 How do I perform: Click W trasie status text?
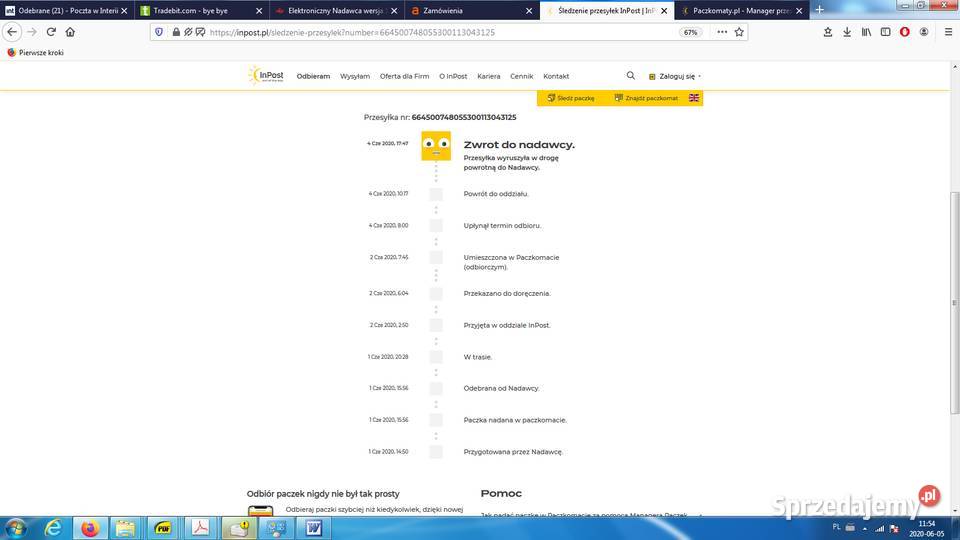478,357
